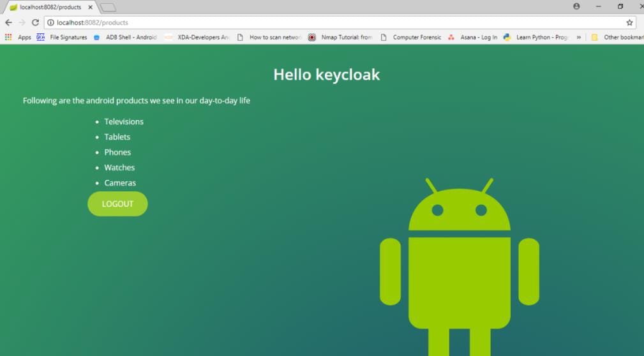Open the Apps shortcut in bookmarks bar
644x356 pixels.
tap(19, 38)
